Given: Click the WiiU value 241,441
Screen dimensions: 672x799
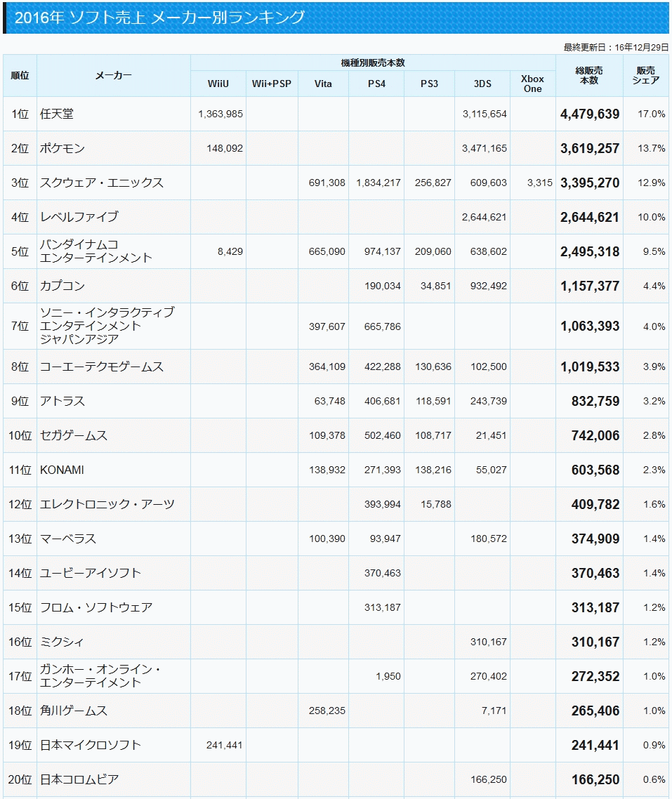Looking at the screenshot, I should click(x=225, y=745).
